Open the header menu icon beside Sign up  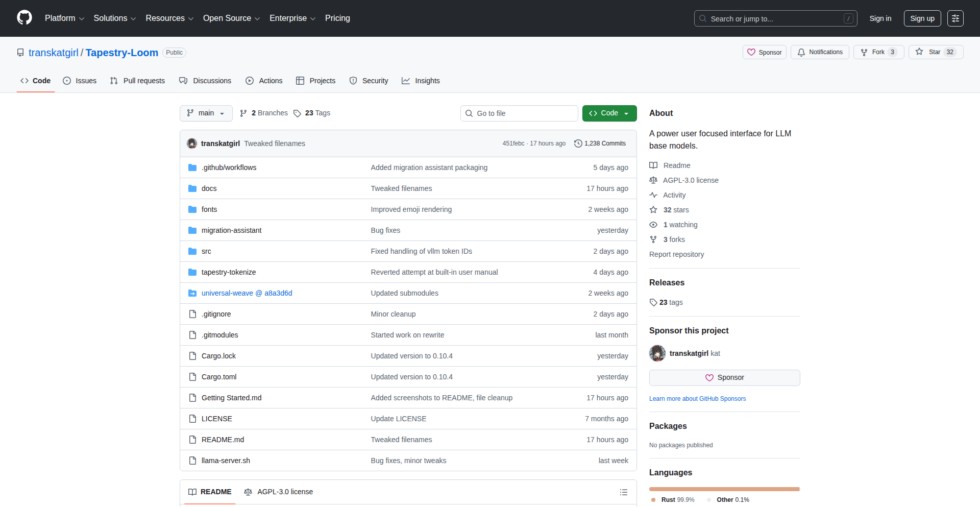point(955,18)
